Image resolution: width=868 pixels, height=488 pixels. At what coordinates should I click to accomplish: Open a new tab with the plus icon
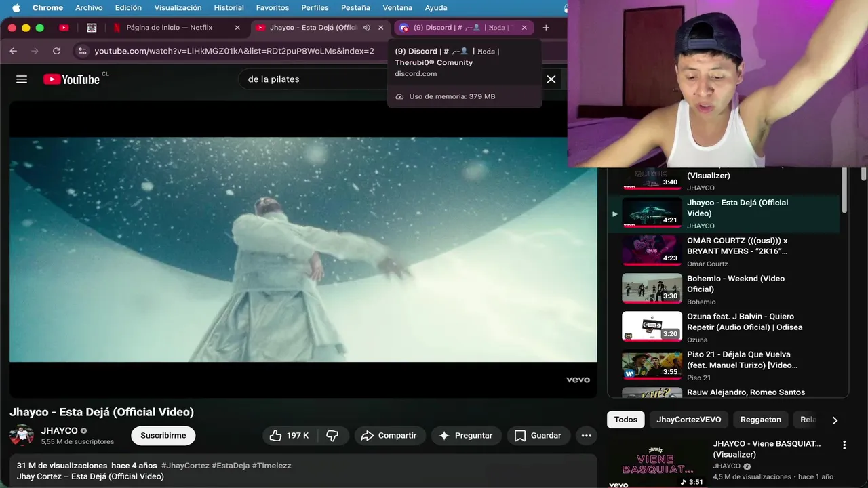pyautogui.click(x=546, y=28)
